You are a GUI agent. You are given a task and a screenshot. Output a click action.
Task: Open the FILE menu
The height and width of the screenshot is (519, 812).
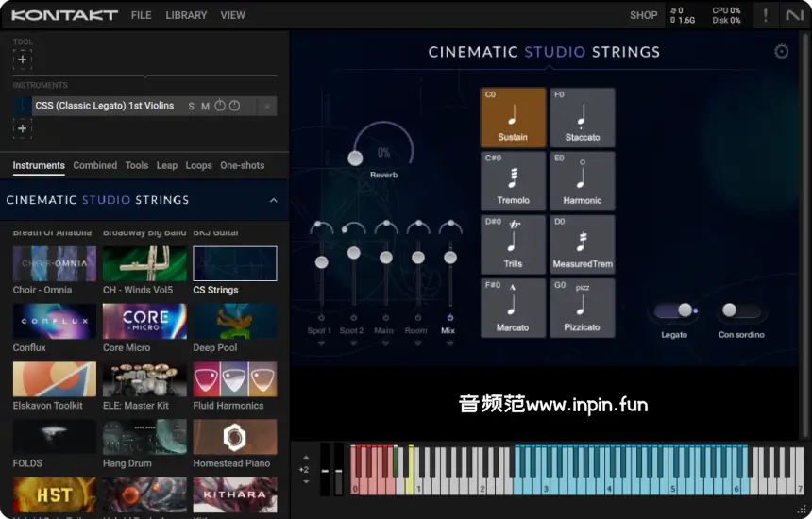click(x=141, y=15)
